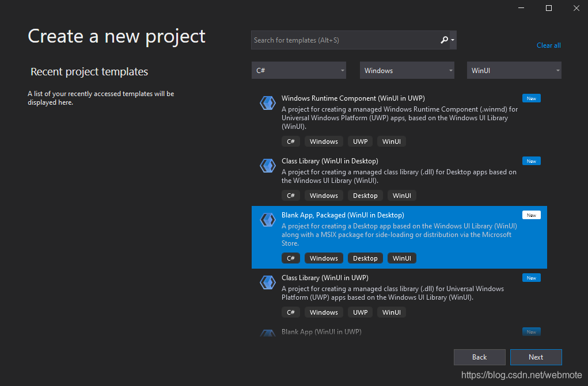Select Class Library (WinUI in UWP) title

[x=325, y=278]
